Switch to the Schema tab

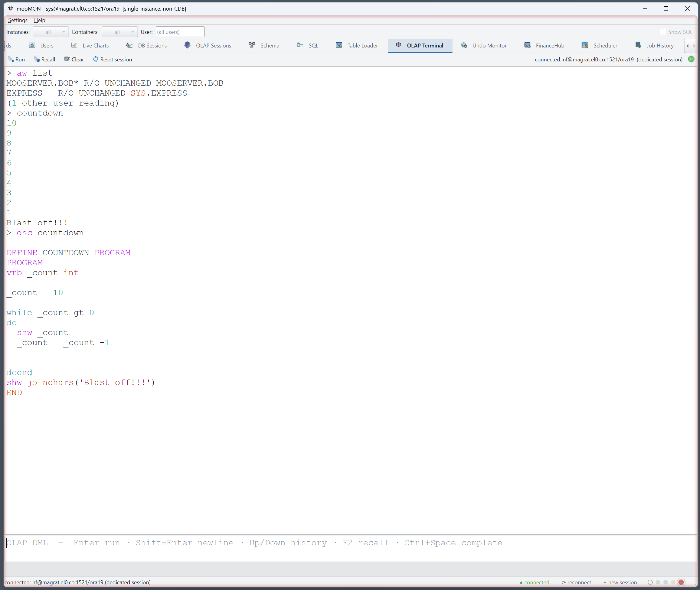(264, 45)
